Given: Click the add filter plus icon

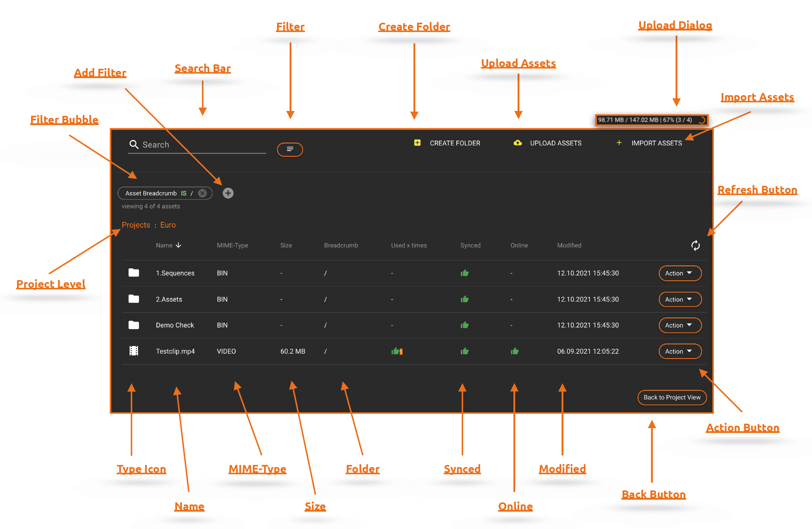Looking at the screenshot, I should (x=228, y=193).
